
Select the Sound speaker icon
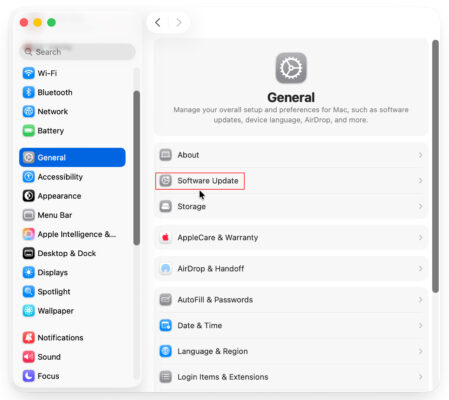coord(29,357)
